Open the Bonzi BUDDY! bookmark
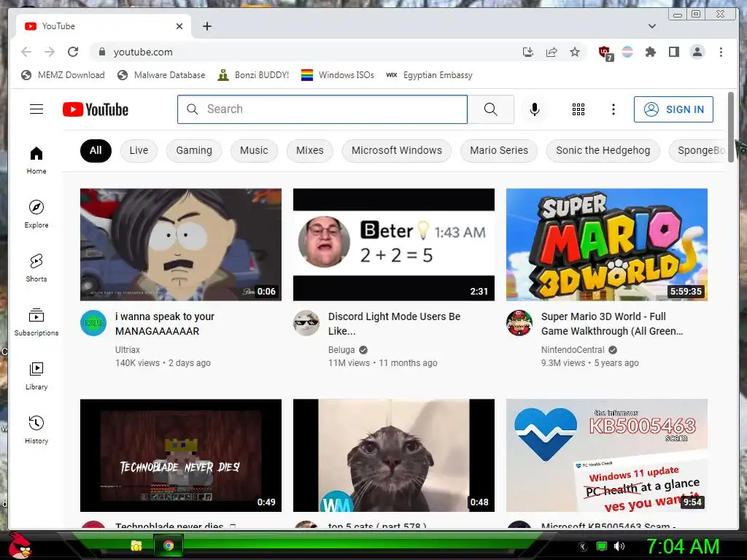Screen dimensions: 747x560 (253, 75)
